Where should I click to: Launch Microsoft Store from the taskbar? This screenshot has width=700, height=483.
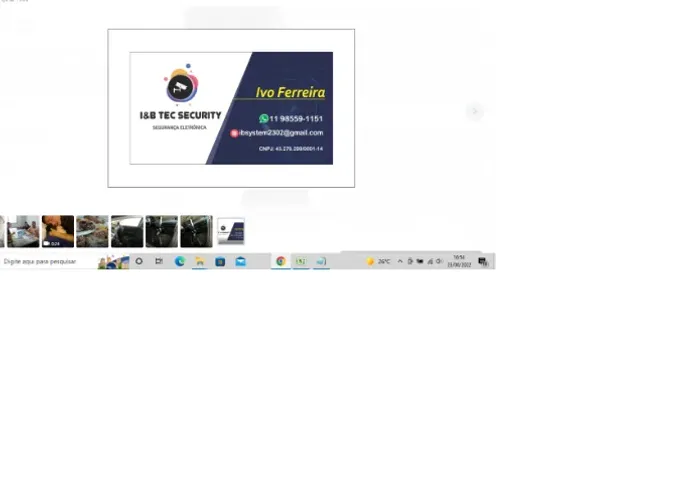[220, 262]
